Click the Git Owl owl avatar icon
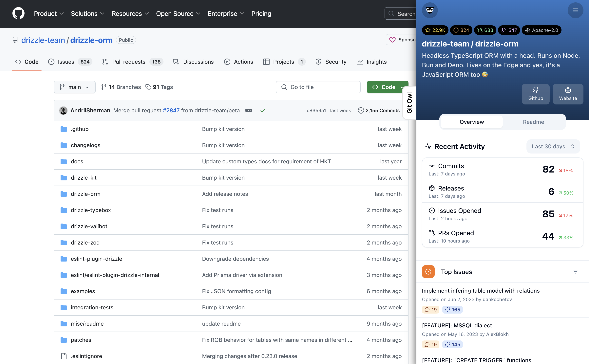 coord(430,10)
